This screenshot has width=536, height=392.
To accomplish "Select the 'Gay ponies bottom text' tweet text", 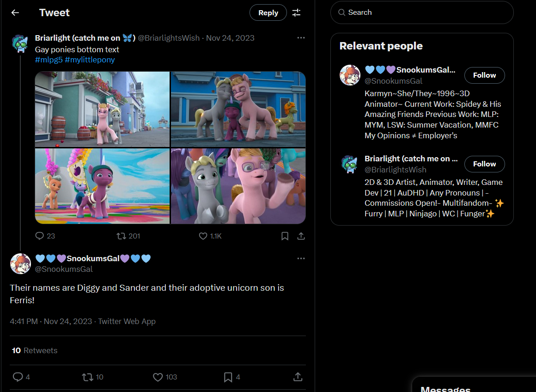I will pyautogui.click(x=77, y=49).
